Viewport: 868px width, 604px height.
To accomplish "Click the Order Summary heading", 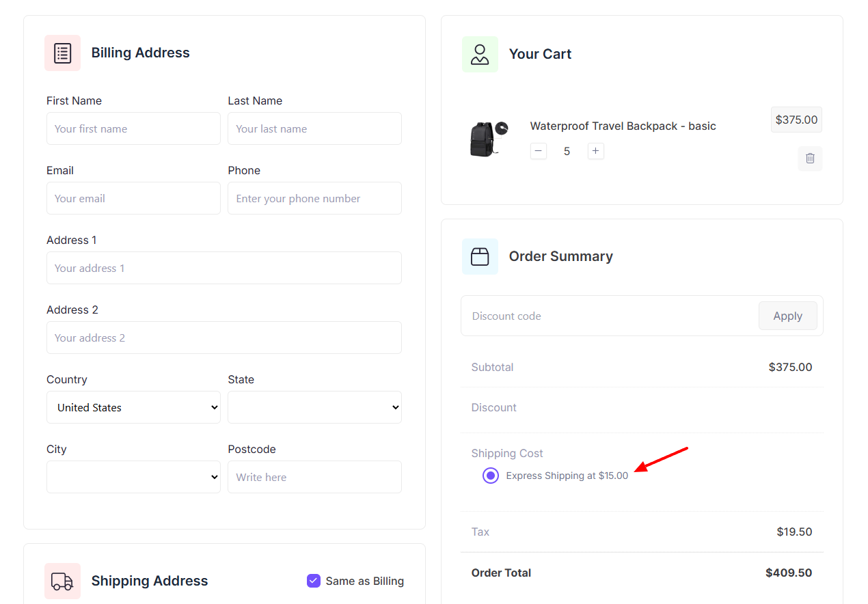I will (x=561, y=256).
